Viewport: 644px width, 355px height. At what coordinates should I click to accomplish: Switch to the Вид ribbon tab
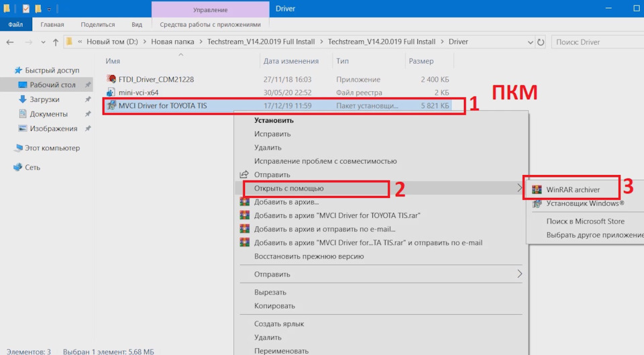(x=137, y=24)
